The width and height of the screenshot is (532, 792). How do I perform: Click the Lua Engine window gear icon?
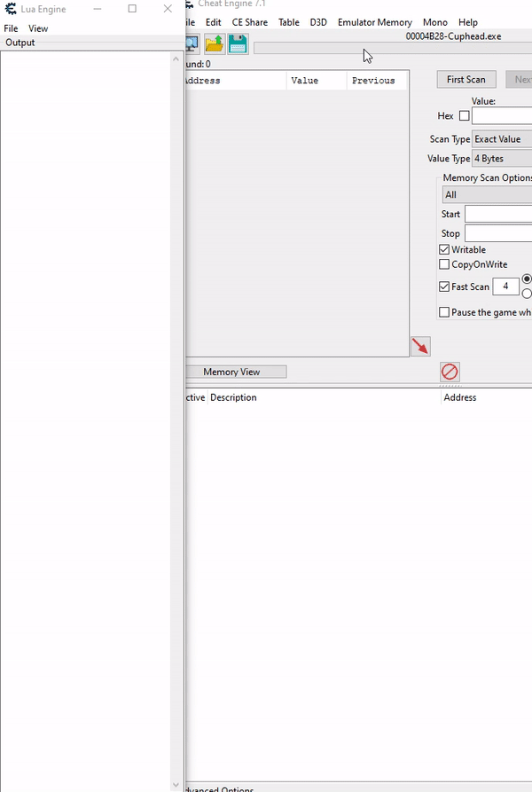10,9
